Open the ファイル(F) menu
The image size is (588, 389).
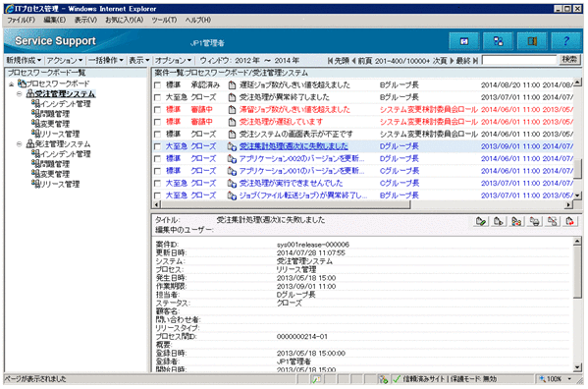tap(21, 20)
